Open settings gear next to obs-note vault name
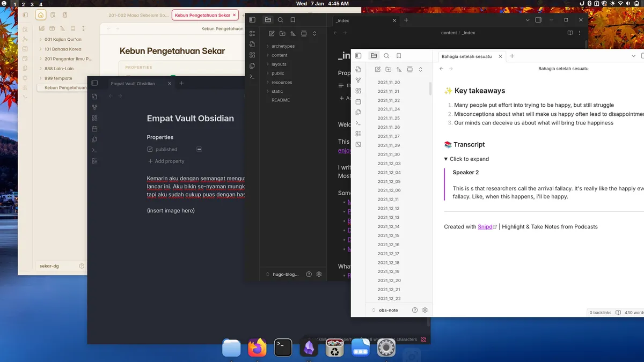644x362 pixels. tap(425, 310)
